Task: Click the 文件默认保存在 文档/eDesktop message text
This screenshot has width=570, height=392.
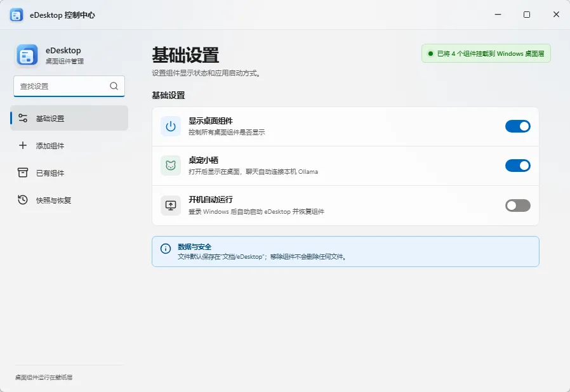Action: point(262,256)
